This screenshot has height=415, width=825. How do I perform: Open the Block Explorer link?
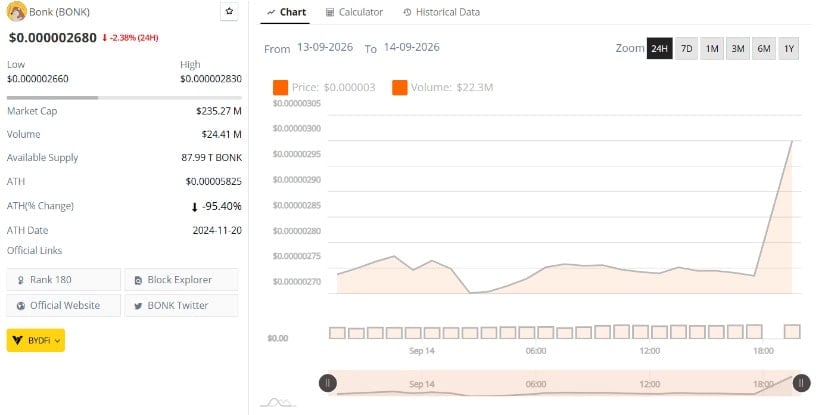pyautogui.click(x=181, y=280)
